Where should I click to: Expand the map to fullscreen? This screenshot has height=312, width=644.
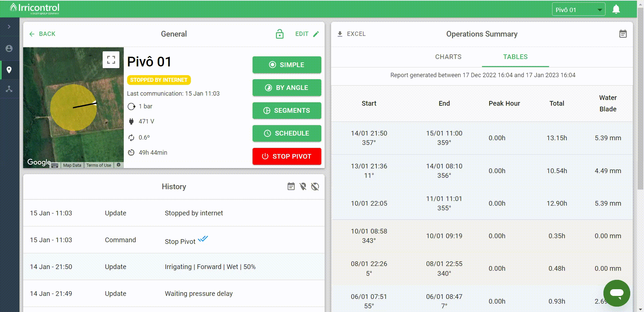coord(111,60)
